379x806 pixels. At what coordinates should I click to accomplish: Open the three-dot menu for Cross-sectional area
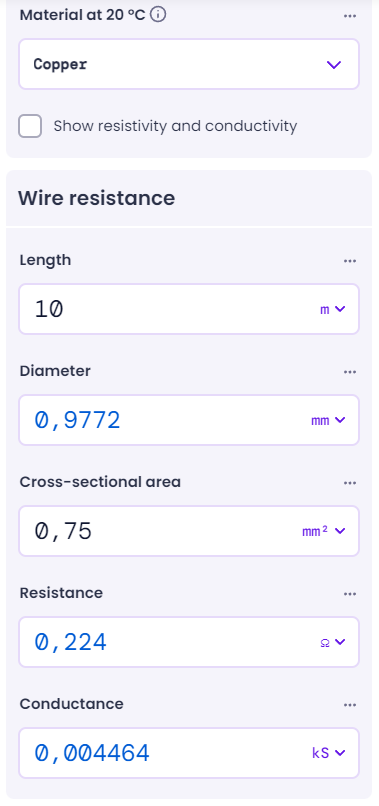click(350, 483)
